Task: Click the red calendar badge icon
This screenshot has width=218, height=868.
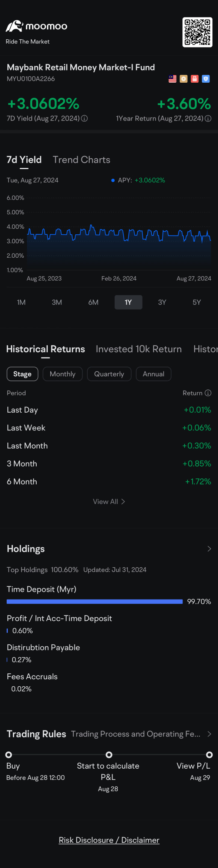Action: pyautogui.click(x=195, y=79)
